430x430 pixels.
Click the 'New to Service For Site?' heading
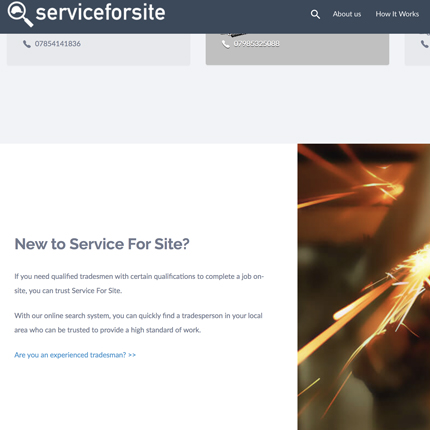pyautogui.click(x=102, y=244)
